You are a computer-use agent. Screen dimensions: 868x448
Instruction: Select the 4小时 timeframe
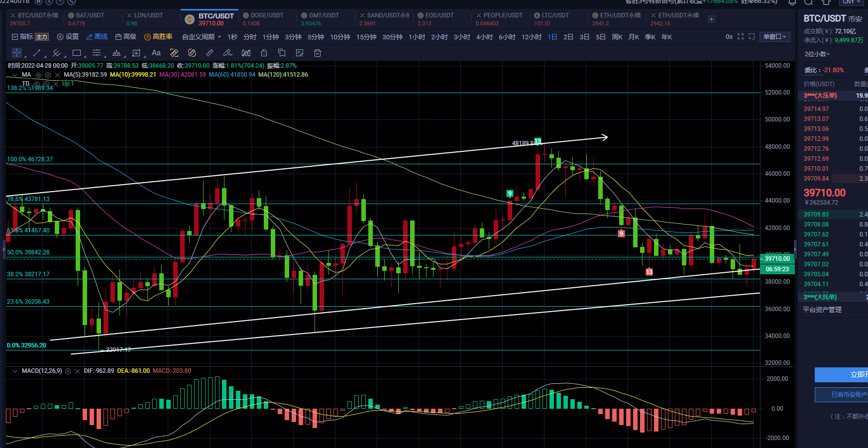pyautogui.click(x=484, y=37)
